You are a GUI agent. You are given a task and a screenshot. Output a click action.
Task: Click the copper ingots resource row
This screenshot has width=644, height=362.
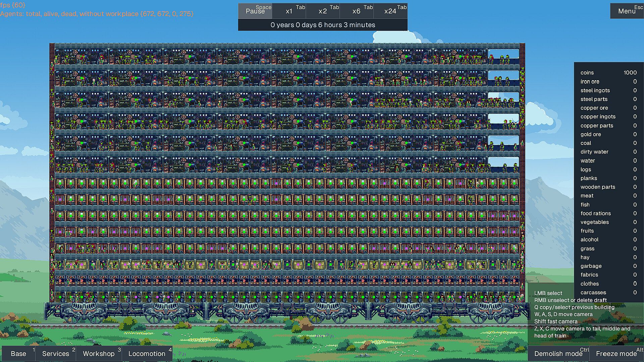(608, 116)
